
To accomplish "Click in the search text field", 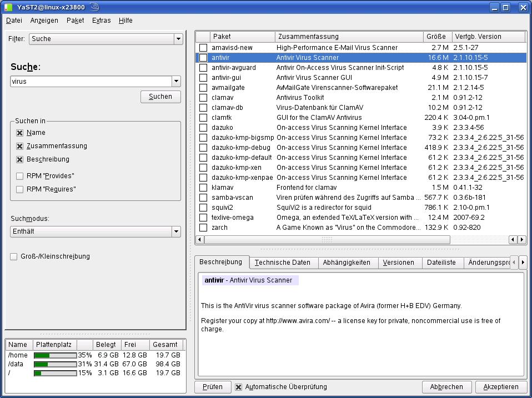I will pyautogui.click(x=91, y=82).
